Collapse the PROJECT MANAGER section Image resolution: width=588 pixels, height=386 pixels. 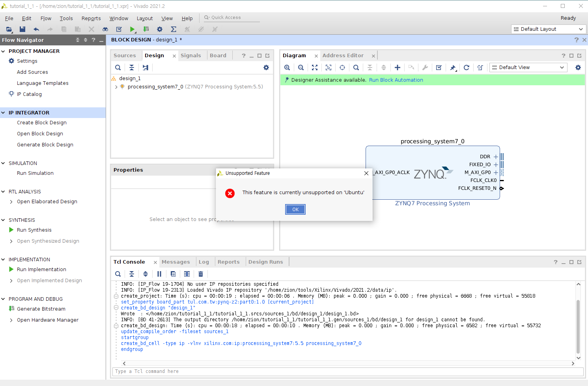coord(3,51)
